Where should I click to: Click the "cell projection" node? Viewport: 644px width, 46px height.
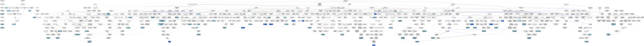pos(37,8)
